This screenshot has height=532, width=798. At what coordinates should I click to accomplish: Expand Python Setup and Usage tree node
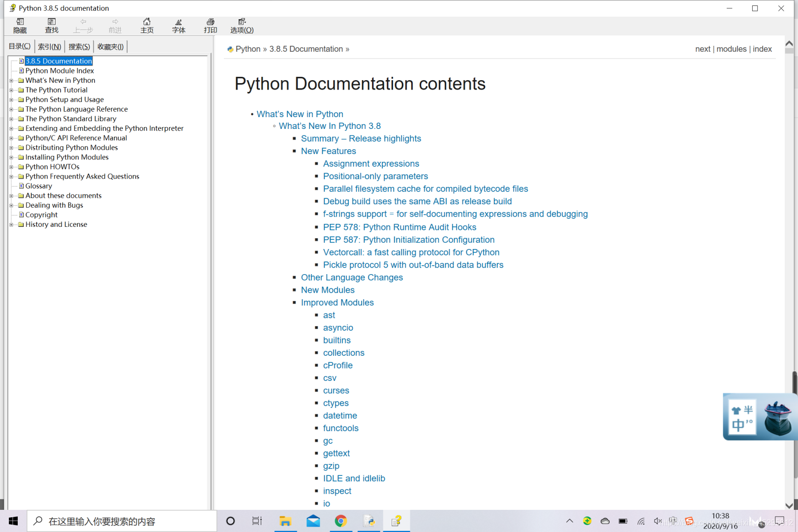point(12,100)
